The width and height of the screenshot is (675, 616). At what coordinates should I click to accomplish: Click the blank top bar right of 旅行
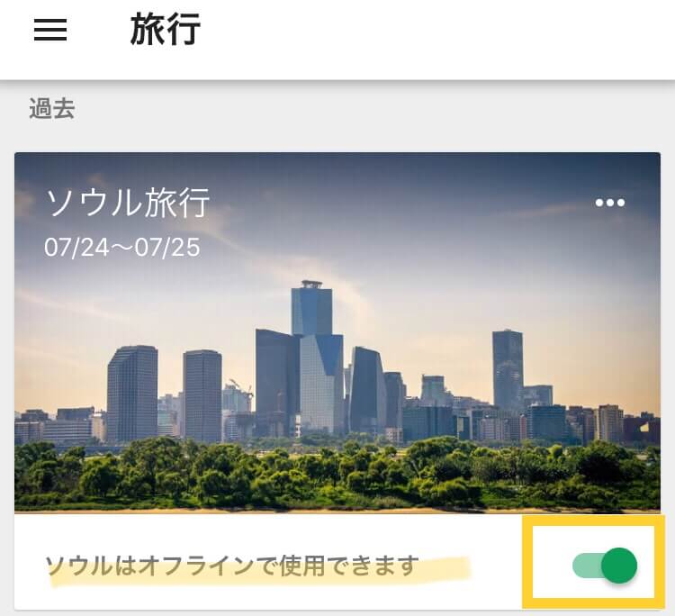click(436, 39)
